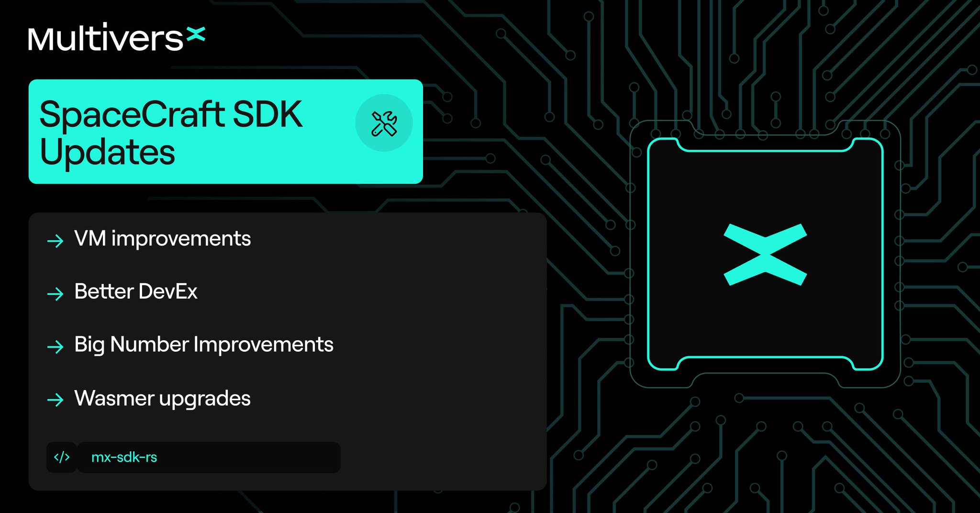This screenshot has height=513, width=980.
Task: Click the Big Number Improvements text
Action: point(204,345)
